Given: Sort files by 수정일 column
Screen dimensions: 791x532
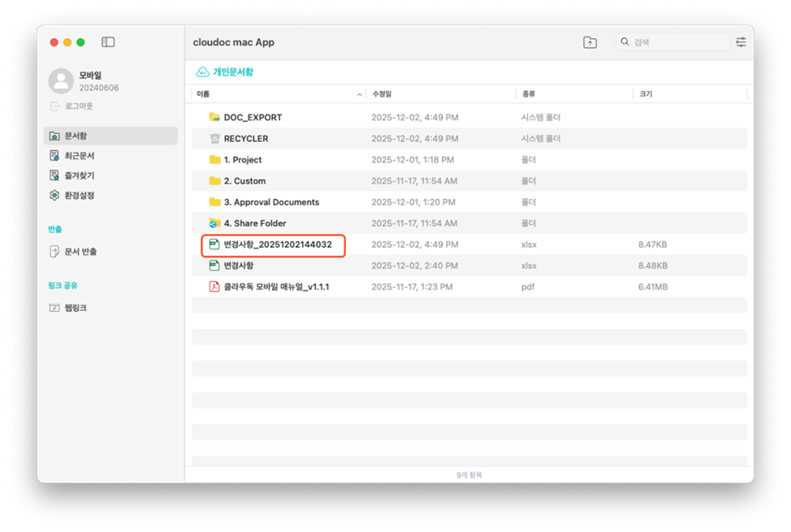Looking at the screenshot, I should point(382,94).
